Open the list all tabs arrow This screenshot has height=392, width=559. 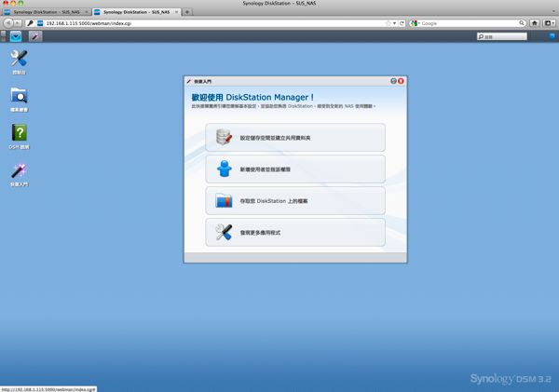553,11
